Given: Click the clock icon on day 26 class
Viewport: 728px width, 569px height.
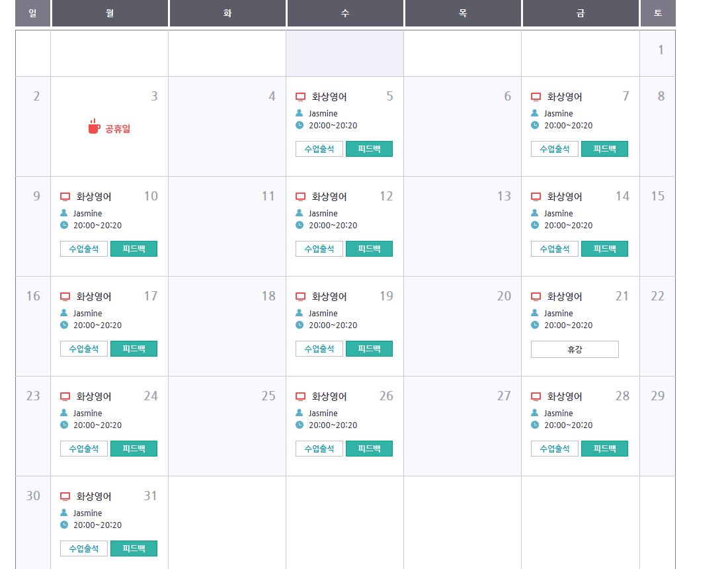Looking at the screenshot, I should point(300,425).
